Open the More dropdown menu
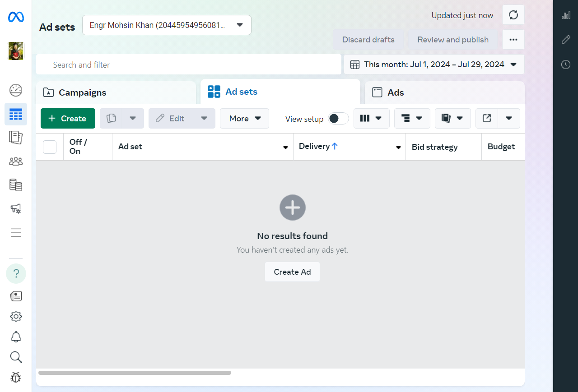The image size is (578, 392). [244, 118]
